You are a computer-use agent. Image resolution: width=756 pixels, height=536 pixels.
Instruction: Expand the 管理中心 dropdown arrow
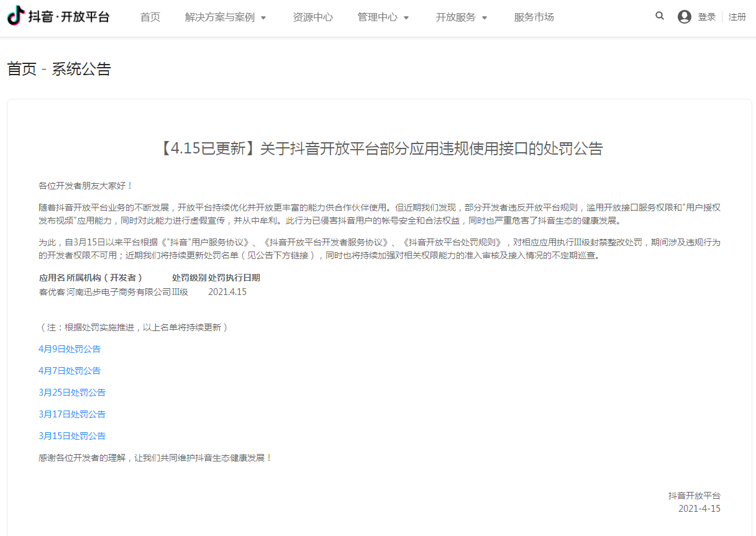click(x=406, y=18)
